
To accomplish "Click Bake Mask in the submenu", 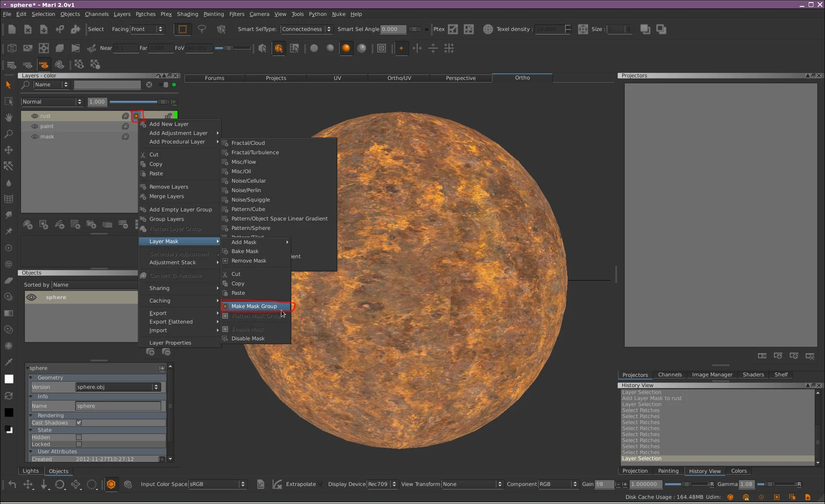I will coord(245,251).
